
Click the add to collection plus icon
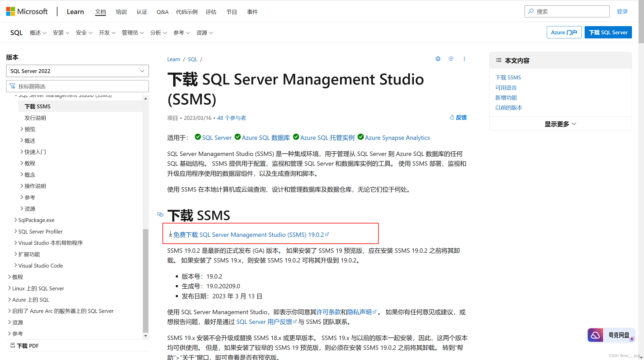tap(451, 59)
